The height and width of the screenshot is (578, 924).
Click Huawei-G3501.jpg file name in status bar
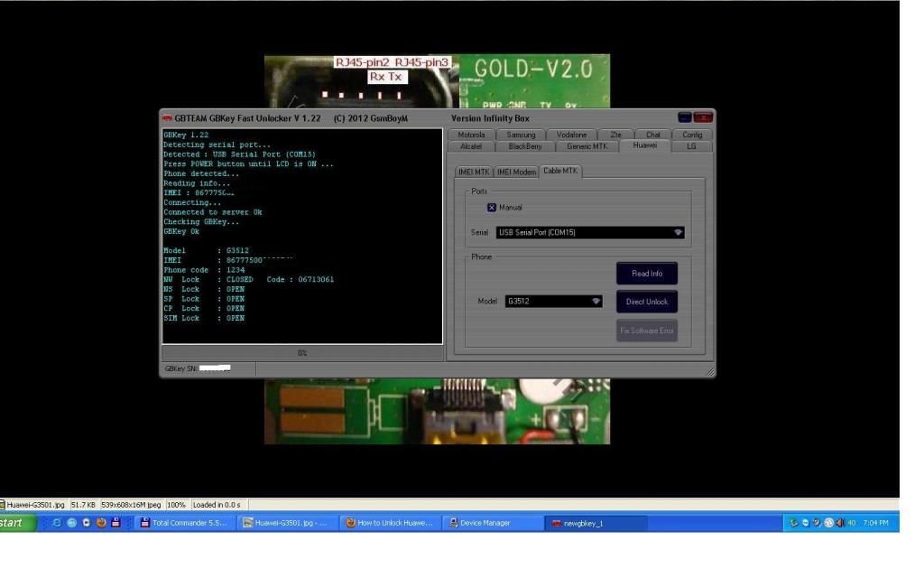click(x=34, y=505)
